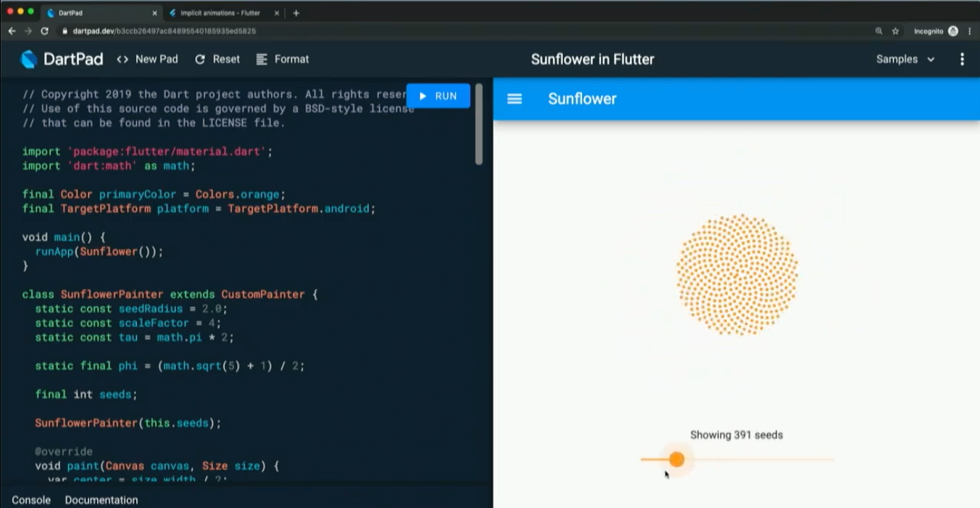Click the code editor vertical scrollbar

click(x=479, y=124)
